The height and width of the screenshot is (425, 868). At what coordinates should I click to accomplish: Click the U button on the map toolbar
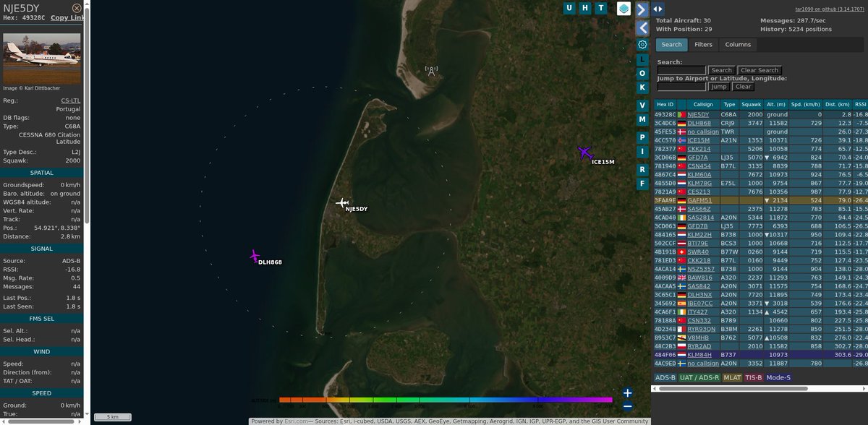(569, 8)
